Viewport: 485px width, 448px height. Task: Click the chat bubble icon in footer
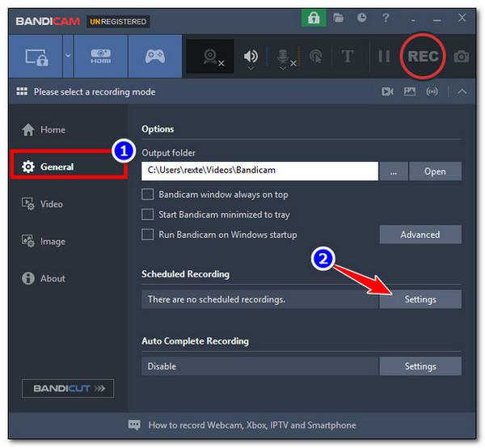click(134, 425)
